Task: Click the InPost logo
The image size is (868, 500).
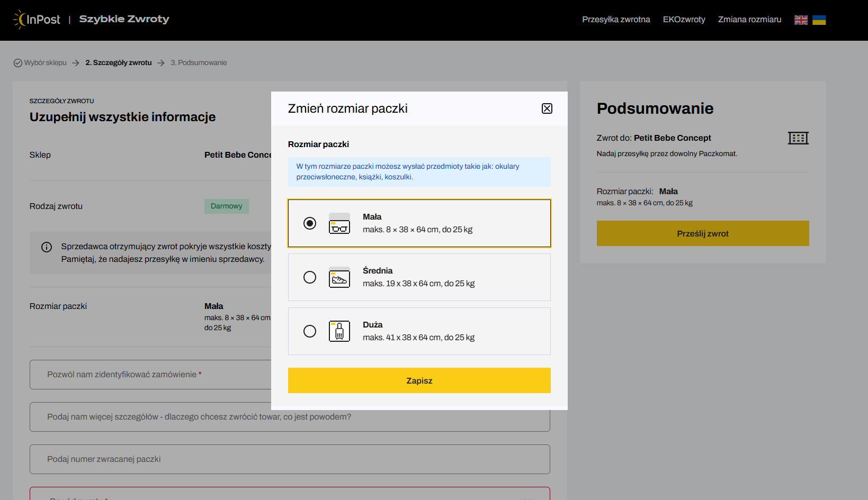Action: pyautogui.click(x=37, y=20)
